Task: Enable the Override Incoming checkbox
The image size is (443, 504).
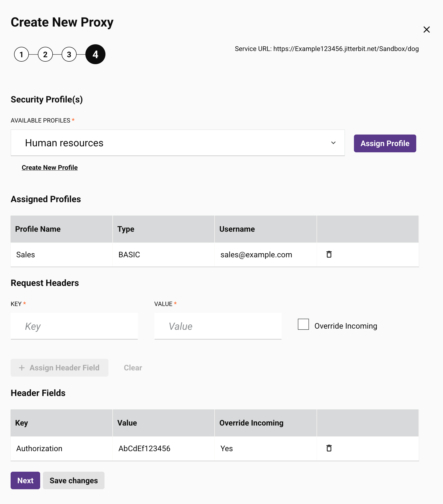Action: point(303,325)
